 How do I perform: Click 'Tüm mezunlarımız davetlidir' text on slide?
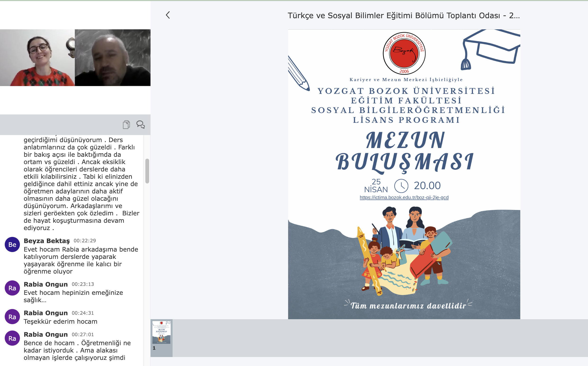(408, 306)
